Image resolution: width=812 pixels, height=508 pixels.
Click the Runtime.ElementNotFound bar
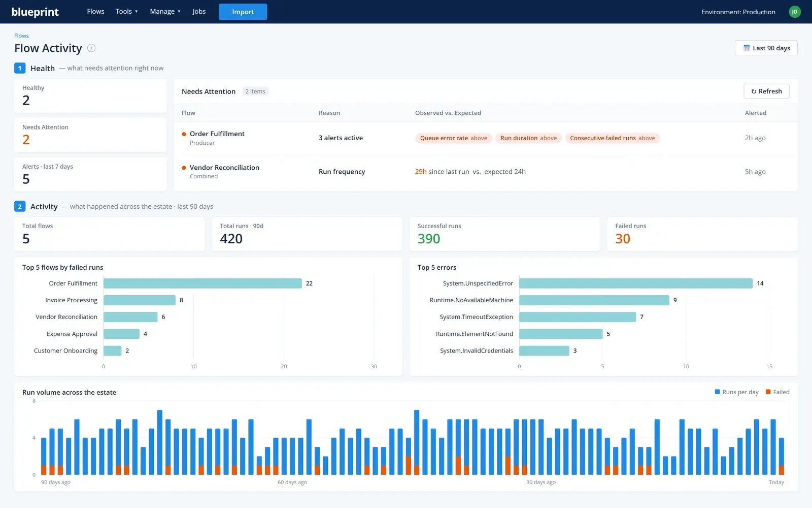click(561, 334)
